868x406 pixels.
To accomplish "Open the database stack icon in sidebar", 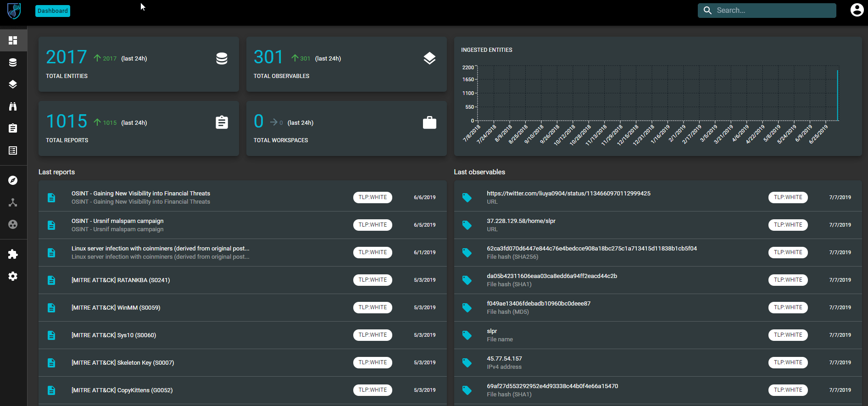I will pos(13,62).
